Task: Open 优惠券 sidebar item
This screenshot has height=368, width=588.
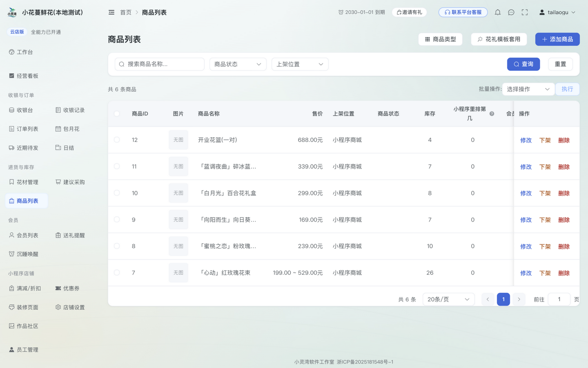Action: pos(67,288)
